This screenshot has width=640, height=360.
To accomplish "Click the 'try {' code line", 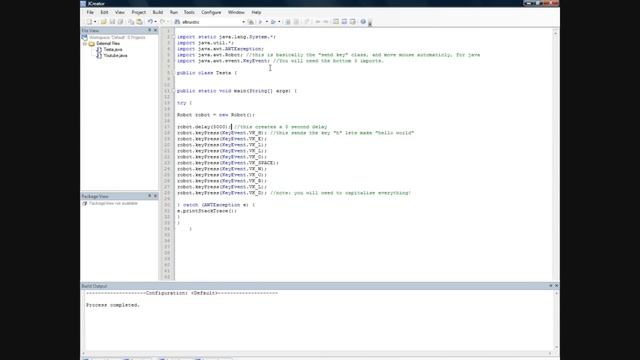I will click(x=184, y=103).
